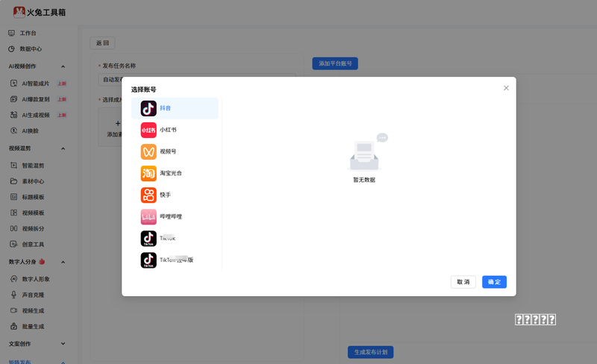Expand the 文案创作 sidebar section
This screenshot has width=597, height=364.
63,344
